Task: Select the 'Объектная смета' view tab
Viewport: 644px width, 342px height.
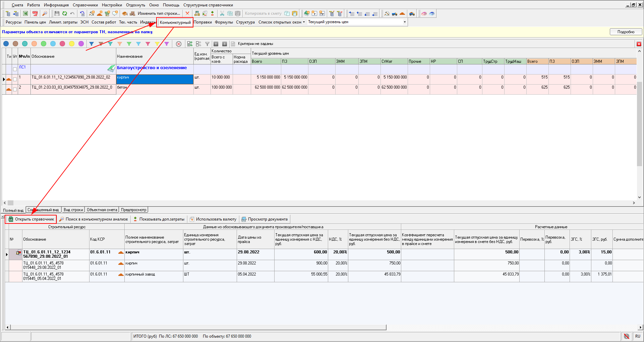Action: [x=102, y=210]
